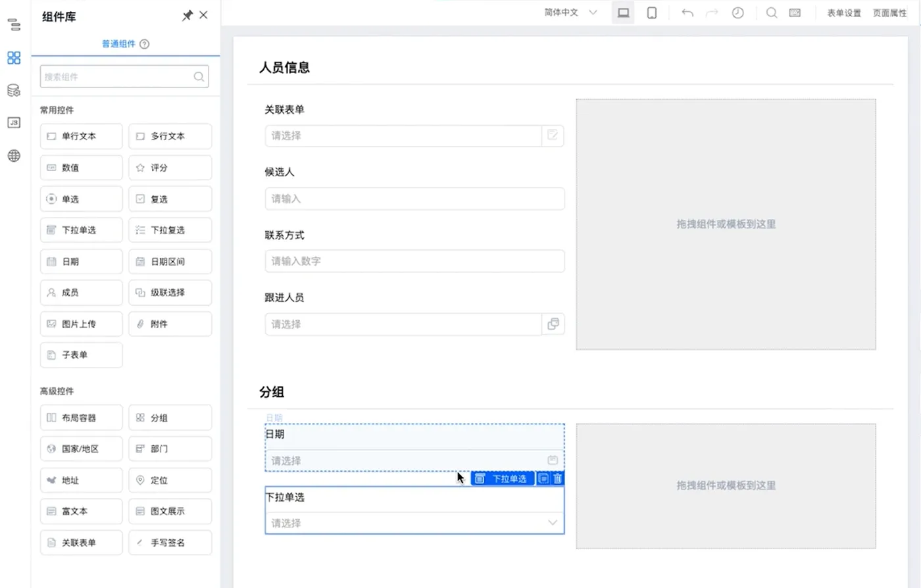
Task: Click the redo arrow icon
Action: pyautogui.click(x=712, y=12)
